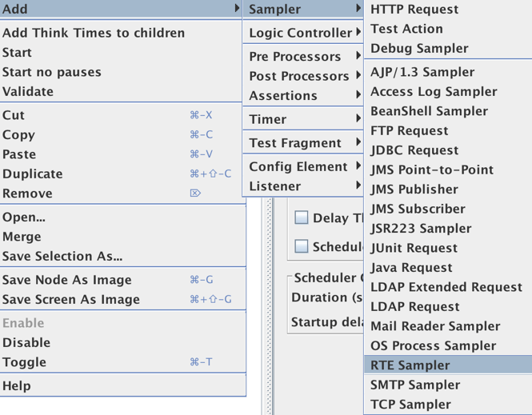Disable the selected element
This screenshot has width=532, height=415.
123,343
